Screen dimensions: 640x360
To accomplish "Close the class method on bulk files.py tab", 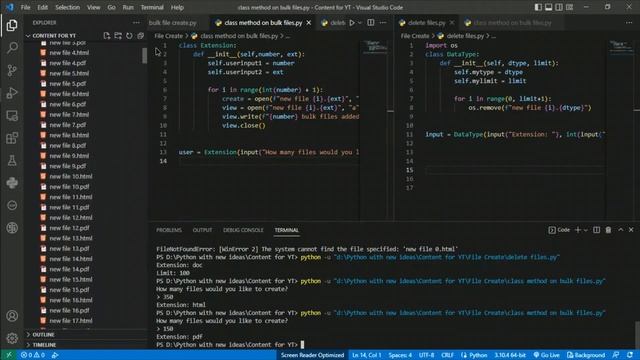I will (309, 23).
